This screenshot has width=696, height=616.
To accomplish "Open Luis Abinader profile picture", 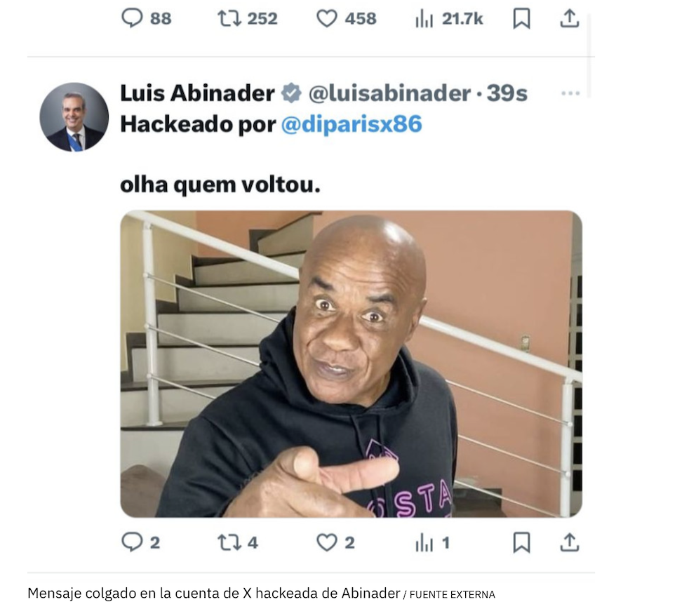I will (74, 117).
